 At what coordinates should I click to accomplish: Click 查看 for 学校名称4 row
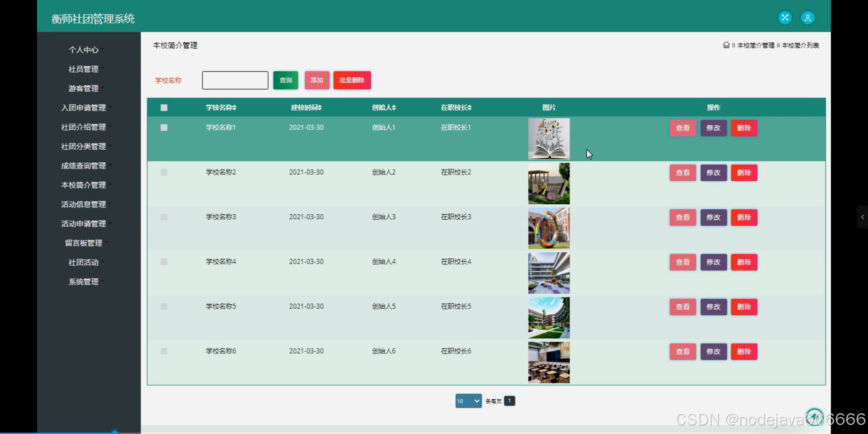pos(683,262)
